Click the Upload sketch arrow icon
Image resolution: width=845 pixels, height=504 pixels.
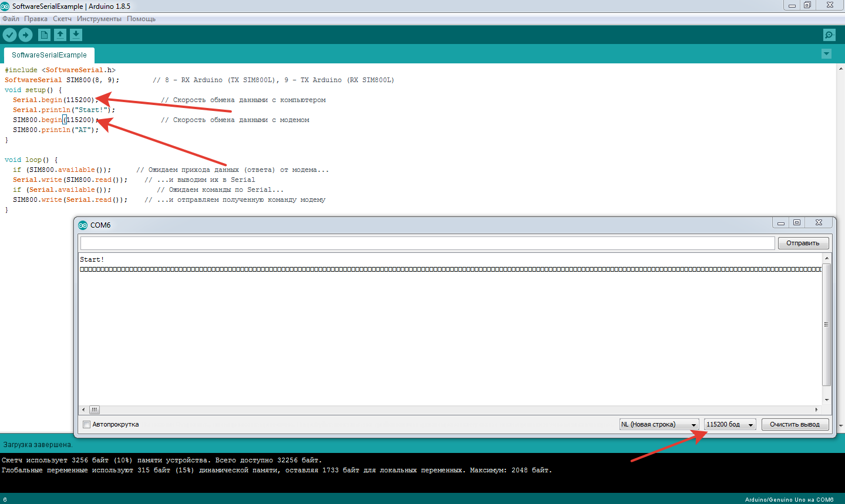click(x=25, y=35)
